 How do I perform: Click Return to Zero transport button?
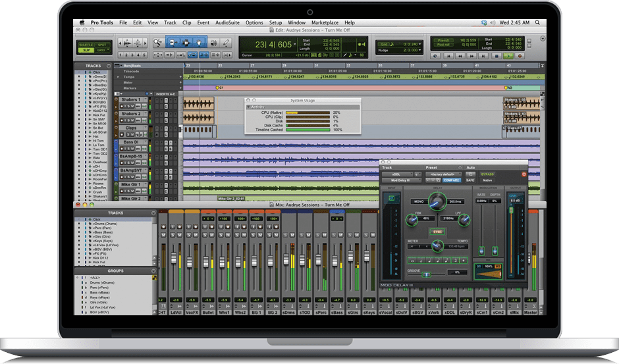click(x=448, y=56)
